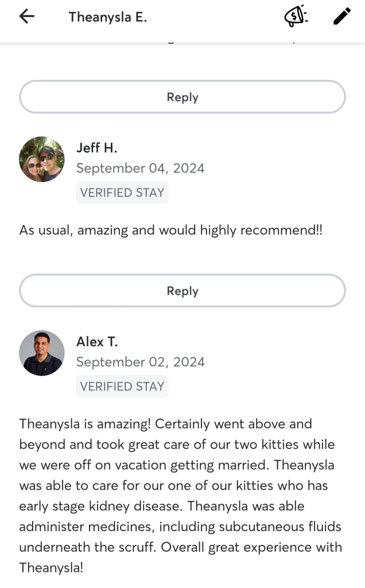The image size is (365, 588).
Task: Click Alex T.'s Verified Stay badge
Action: click(122, 386)
